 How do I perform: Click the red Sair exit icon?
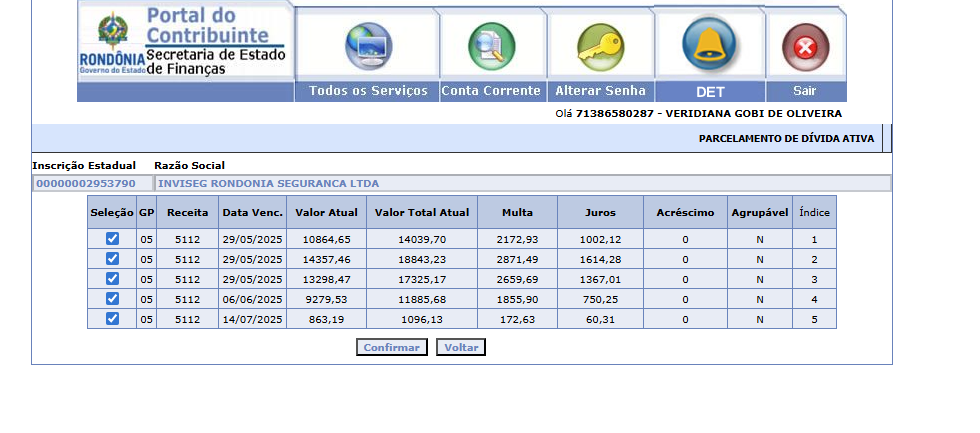click(805, 47)
